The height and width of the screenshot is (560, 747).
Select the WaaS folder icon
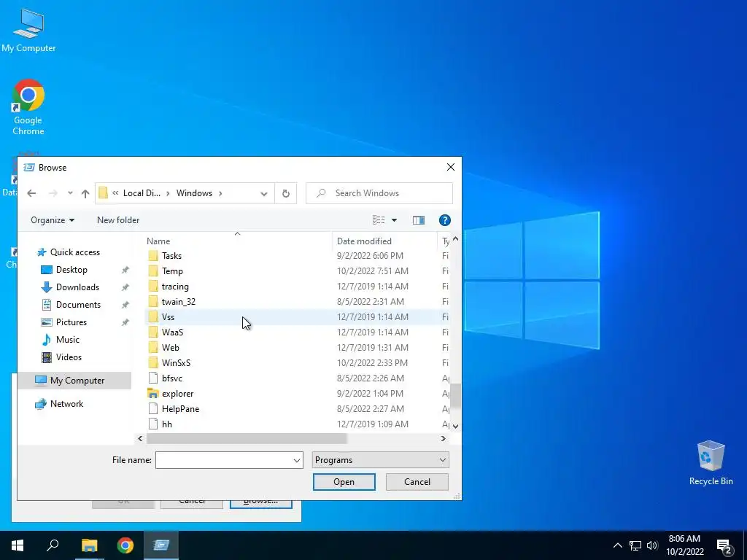[x=153, y=332]
